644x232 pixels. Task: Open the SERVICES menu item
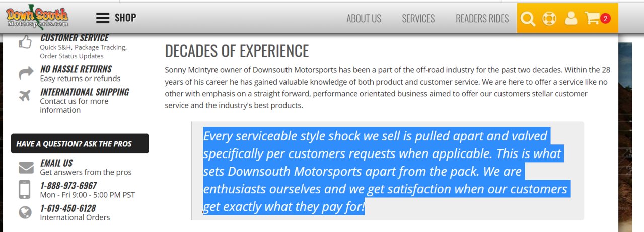click(x=418, y=19)
